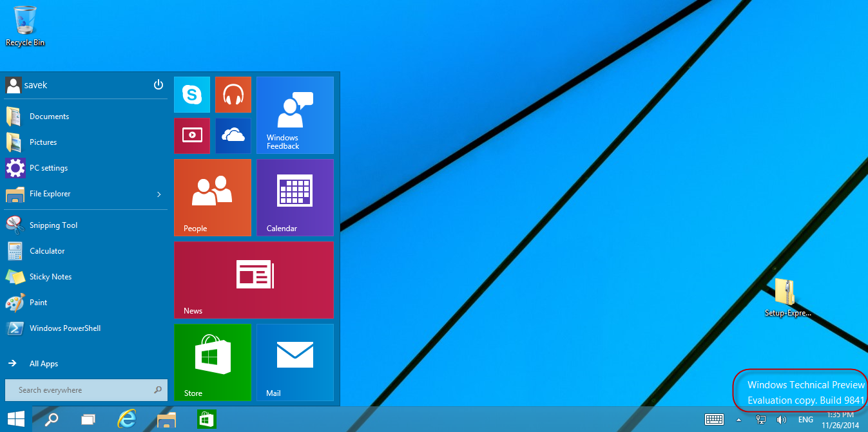Launch the Calendar app tile

[294, 197]
